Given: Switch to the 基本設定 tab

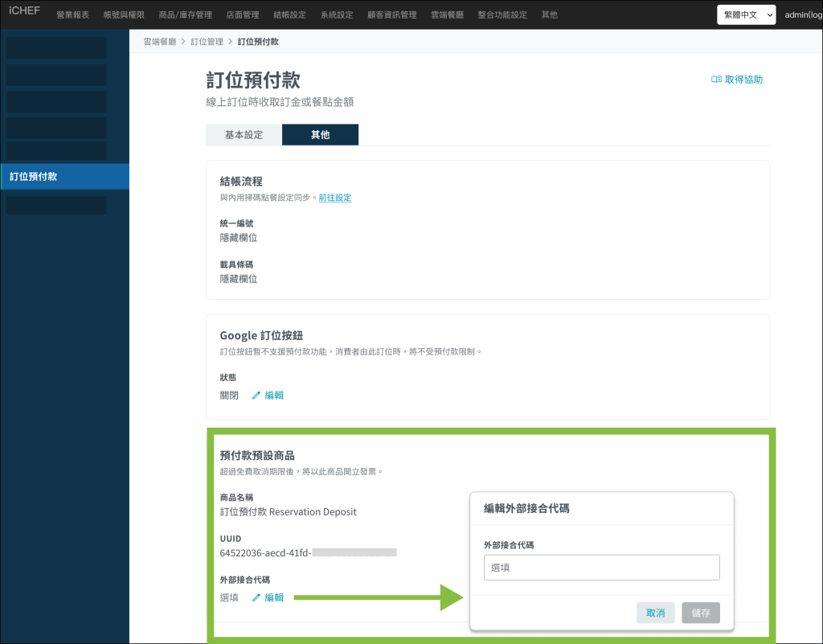Looking at the screenshot, I should click(244, 135).
